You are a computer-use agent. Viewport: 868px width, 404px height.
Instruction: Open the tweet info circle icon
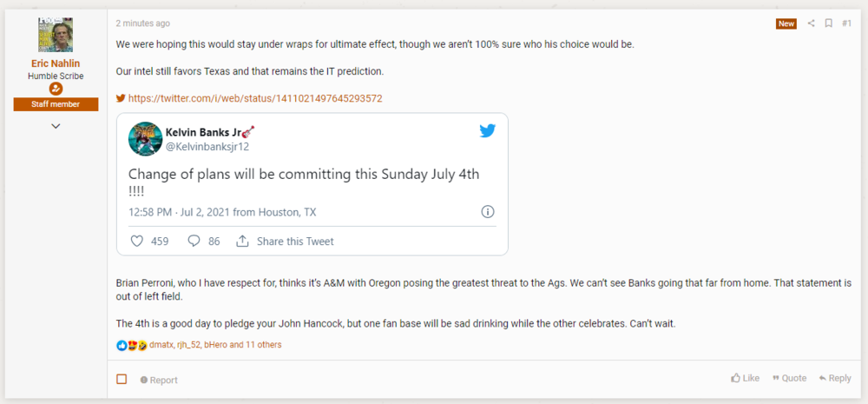coord(488,212)
